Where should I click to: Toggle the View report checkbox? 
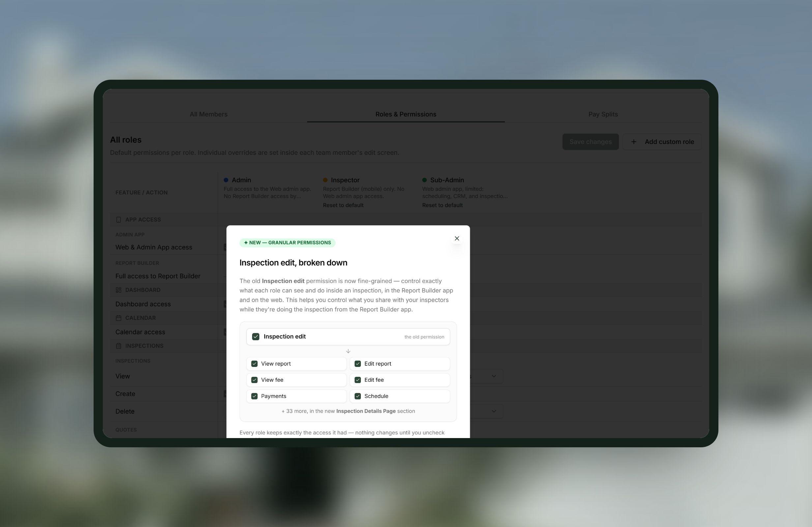coord(254,364)
